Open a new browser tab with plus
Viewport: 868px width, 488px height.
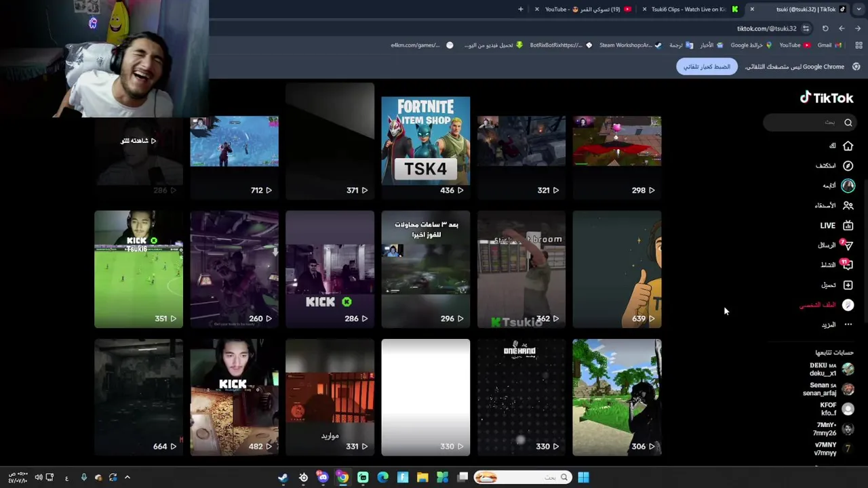pyautogui.click(x=520, y=9)
